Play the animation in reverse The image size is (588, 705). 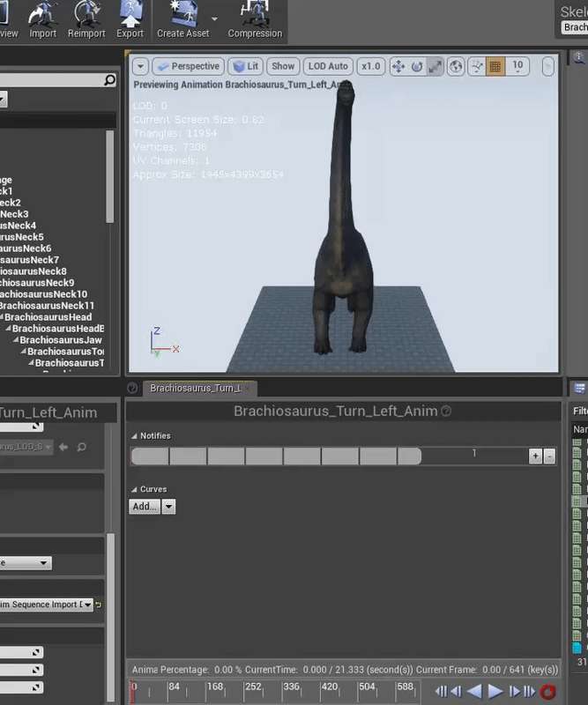pos(474,692)
